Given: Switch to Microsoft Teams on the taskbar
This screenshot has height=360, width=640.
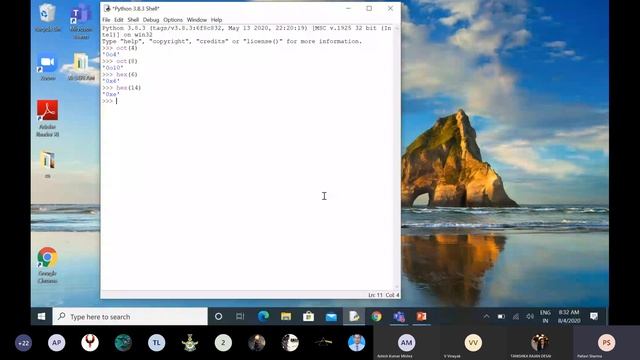Looking at the screenshot, I should click(399, 316).
